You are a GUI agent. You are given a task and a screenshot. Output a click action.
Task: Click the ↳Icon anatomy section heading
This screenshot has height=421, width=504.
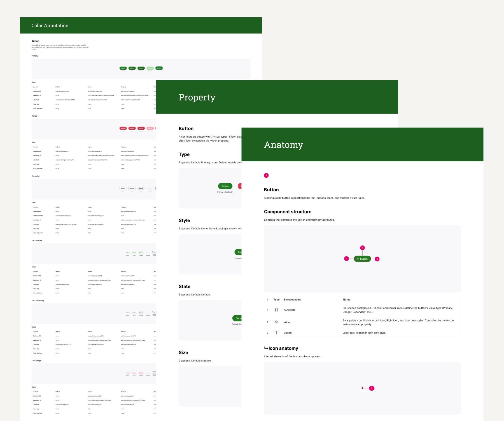click(x=281, y=348)
